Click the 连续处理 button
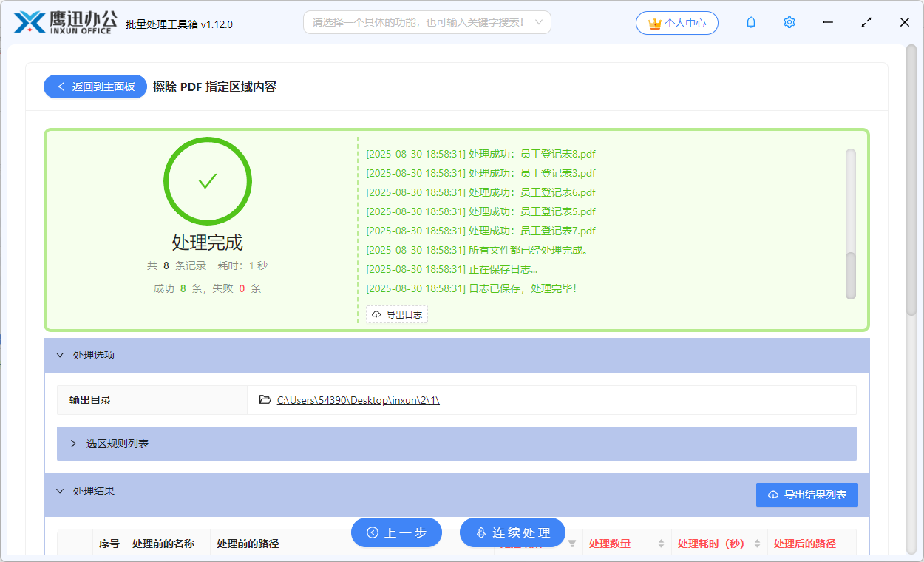This screenshot has height=562, width=924. tap(512, 532)
